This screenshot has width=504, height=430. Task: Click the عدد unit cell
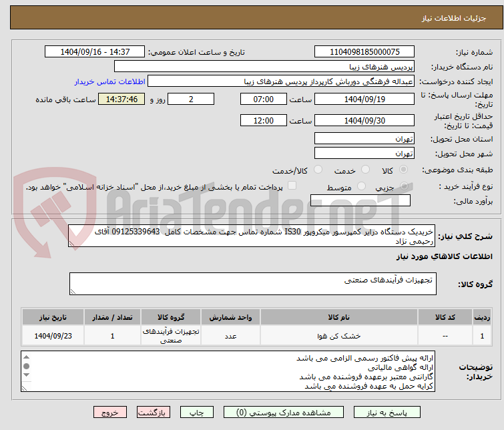pyautogui.click(x=230, y=336)
